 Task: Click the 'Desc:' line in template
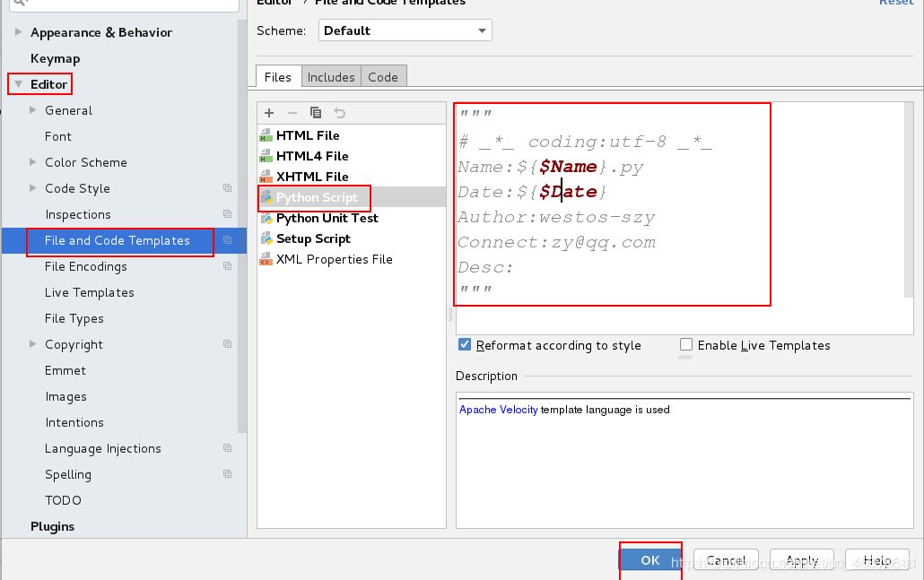pyautogui.click(x=485, y=267)
